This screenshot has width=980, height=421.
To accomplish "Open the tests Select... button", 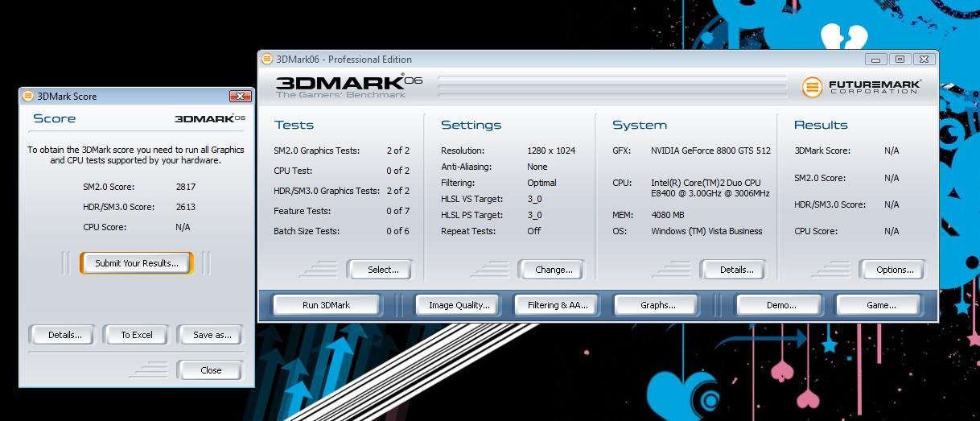I will 380,270.
